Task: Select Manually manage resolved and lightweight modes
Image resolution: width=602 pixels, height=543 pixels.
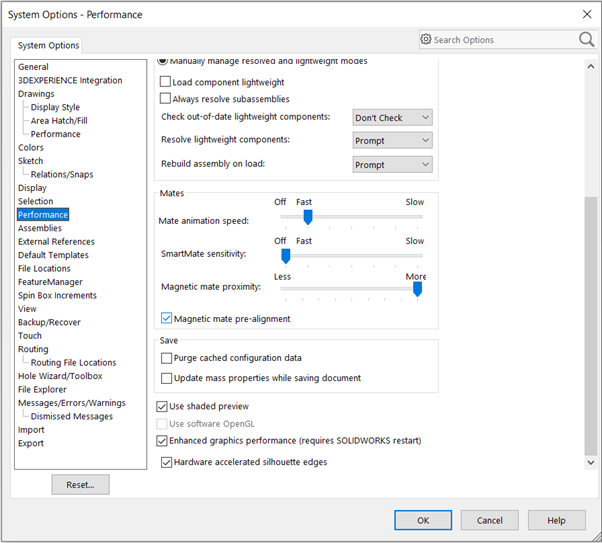Action: (163, 62)
